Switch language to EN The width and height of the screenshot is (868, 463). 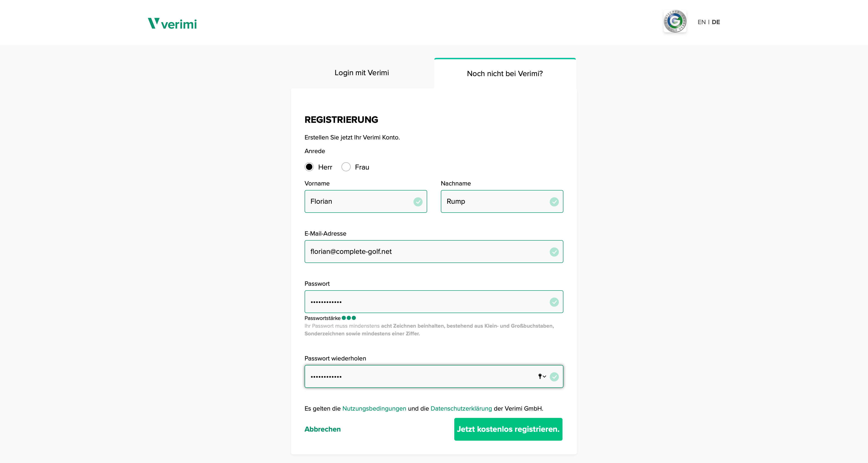pos(701,22)
